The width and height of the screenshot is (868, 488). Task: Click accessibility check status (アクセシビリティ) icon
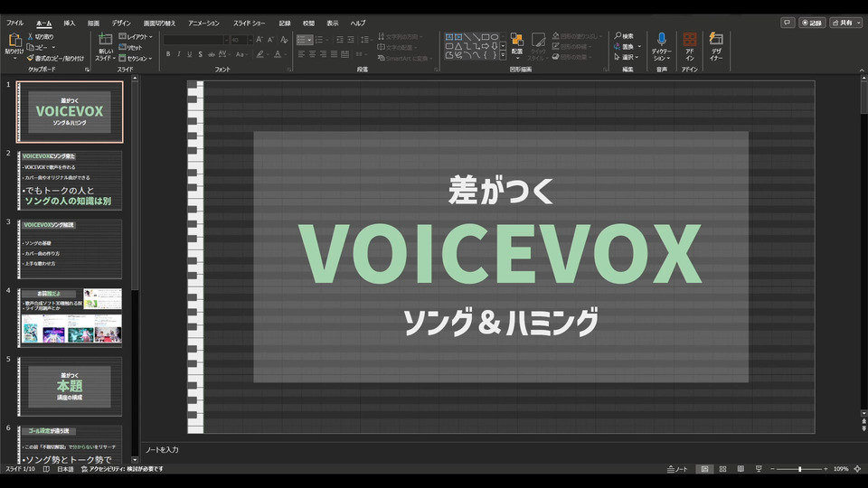pos(84,469)
